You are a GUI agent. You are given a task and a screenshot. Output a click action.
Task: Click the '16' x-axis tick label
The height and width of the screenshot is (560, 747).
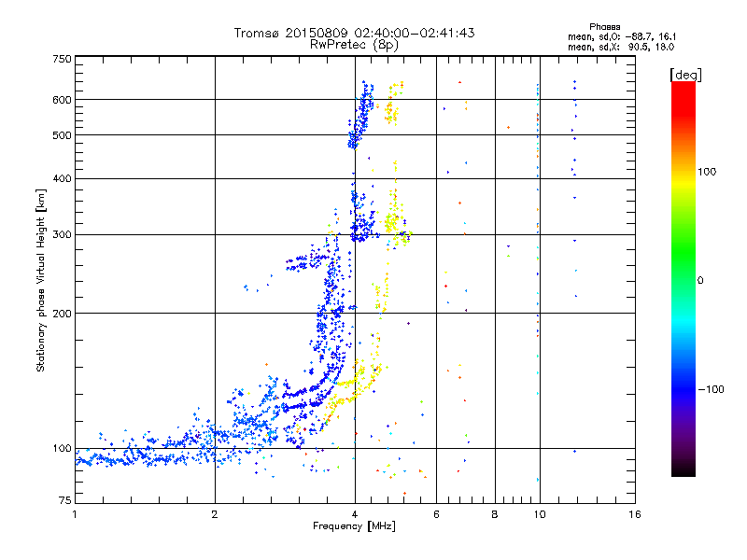(635, 514)
